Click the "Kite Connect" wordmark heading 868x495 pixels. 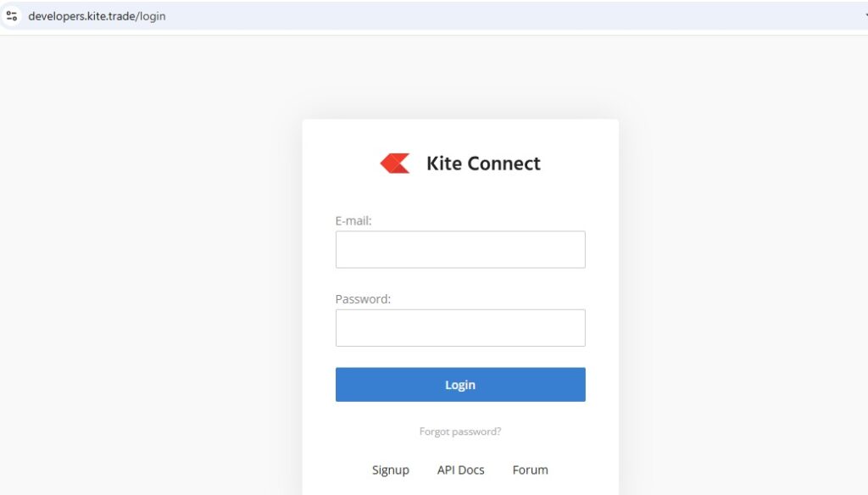point(483,163)
